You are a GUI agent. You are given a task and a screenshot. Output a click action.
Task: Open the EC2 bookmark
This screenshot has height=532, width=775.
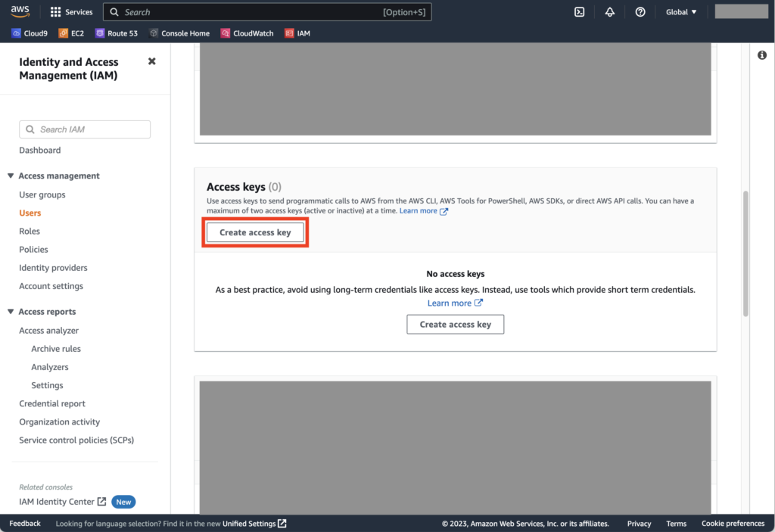[x=71, y=33]
